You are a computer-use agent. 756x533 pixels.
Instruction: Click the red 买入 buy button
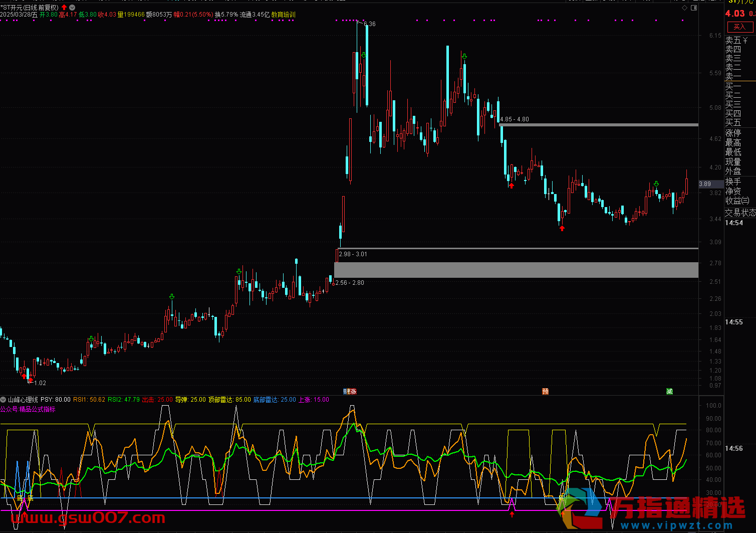739,27
